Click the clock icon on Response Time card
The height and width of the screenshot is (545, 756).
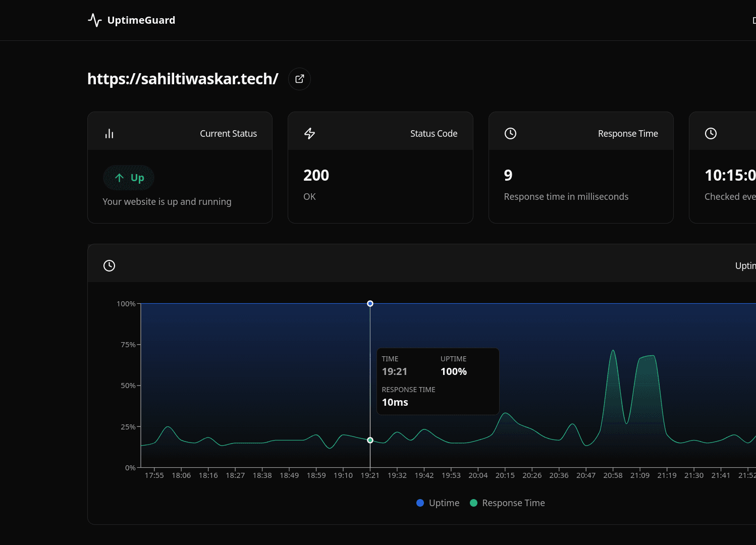tap(510, 134)
